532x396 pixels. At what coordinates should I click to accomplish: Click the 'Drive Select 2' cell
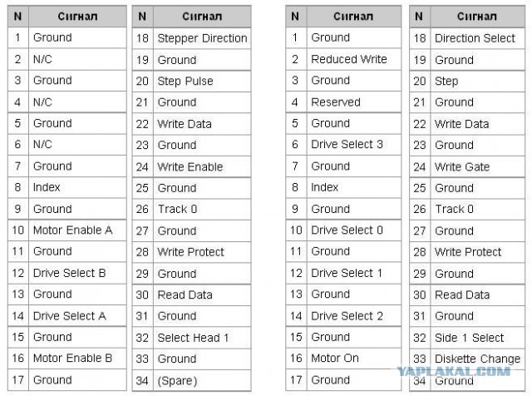point(347,315)
